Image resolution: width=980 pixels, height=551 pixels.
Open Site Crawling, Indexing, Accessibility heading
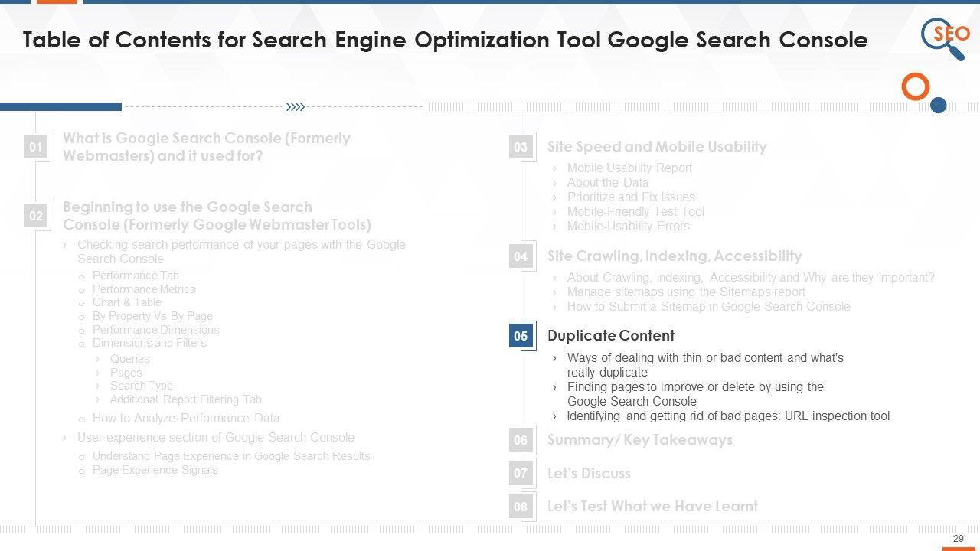675,256
